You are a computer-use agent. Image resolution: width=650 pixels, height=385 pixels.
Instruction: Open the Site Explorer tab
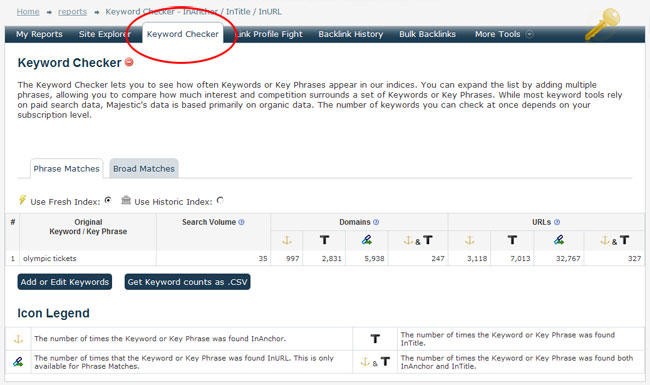[105, 34]
